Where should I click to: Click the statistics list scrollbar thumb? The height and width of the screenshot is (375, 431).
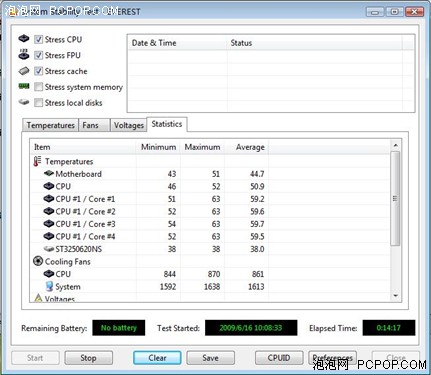tap(395, 199)
